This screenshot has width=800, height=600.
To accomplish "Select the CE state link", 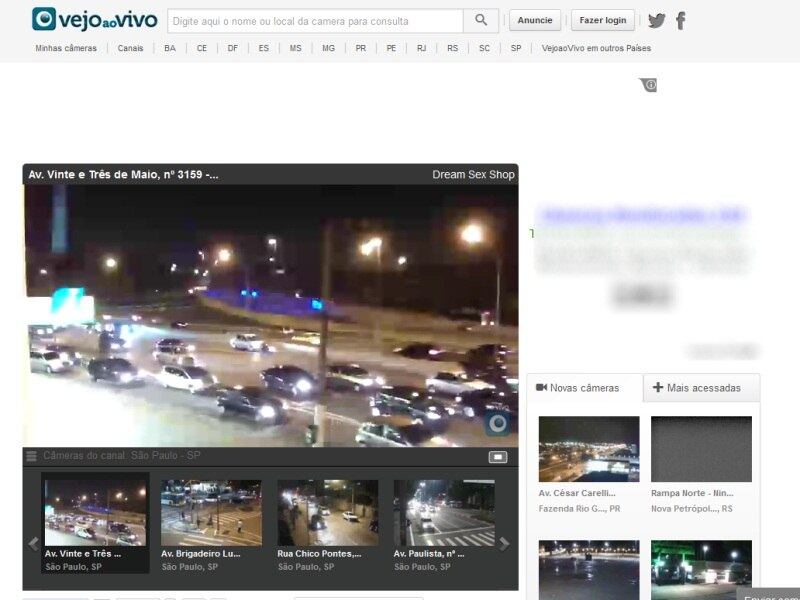I will pos(202,48).
